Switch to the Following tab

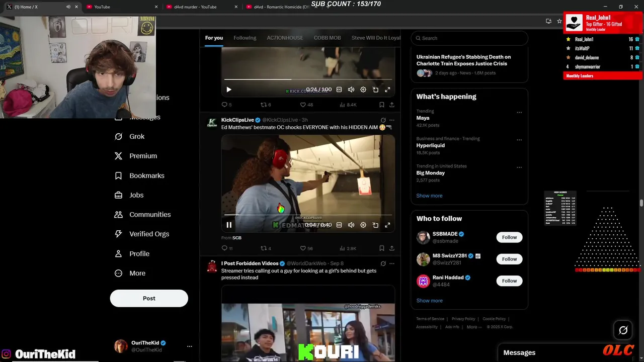pos(245,38)
